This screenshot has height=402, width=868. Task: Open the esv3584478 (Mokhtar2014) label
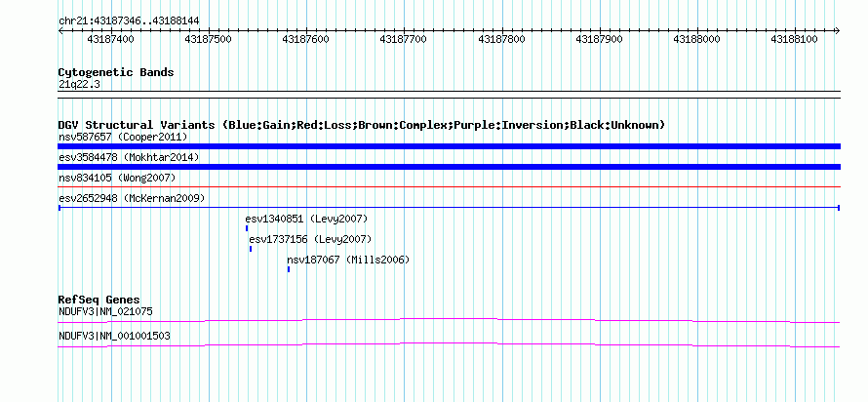(129, 157)
